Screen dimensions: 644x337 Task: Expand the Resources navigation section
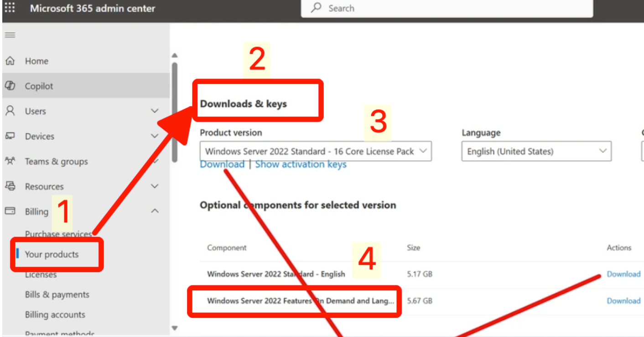pos(155,186)
